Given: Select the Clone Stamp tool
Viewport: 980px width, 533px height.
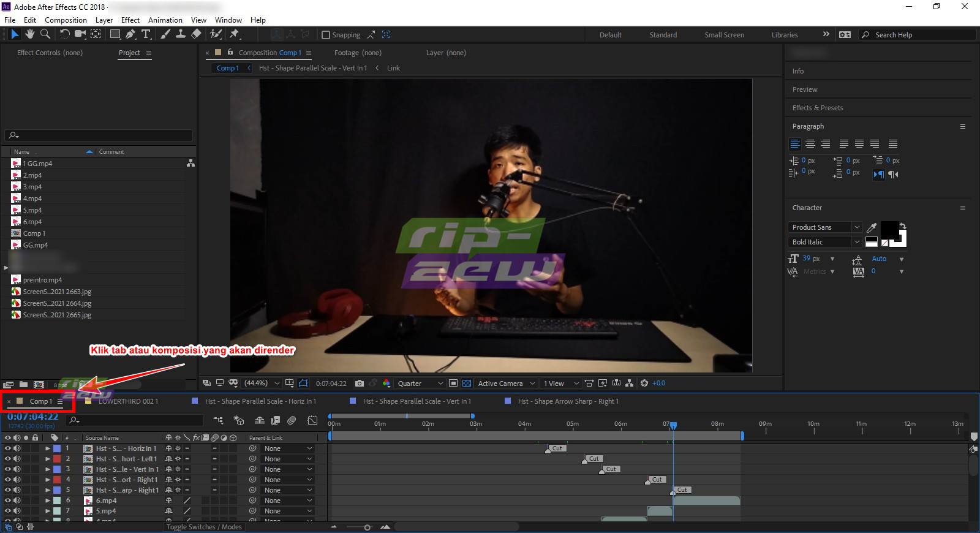Looking at the screenshot, I should point(181,34).
